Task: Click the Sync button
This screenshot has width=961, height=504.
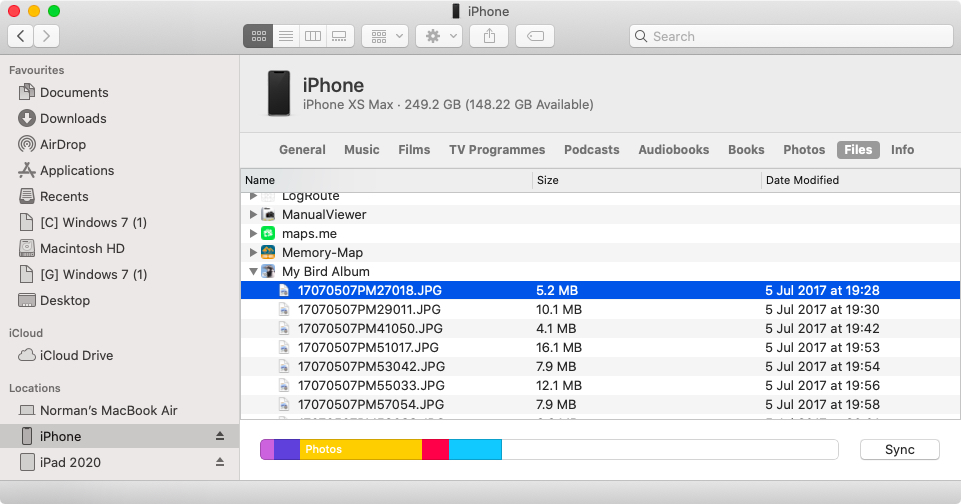Action: [x=899, y=450]
